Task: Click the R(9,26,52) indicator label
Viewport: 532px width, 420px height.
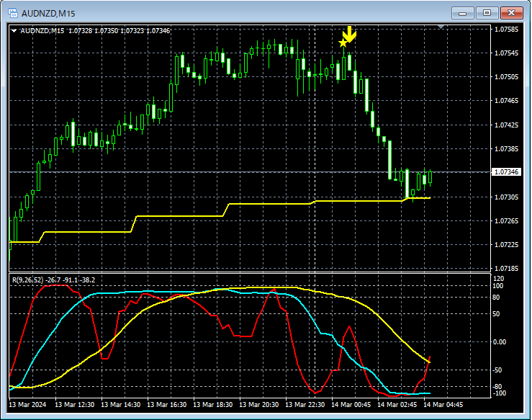Action: coord(28,280)
